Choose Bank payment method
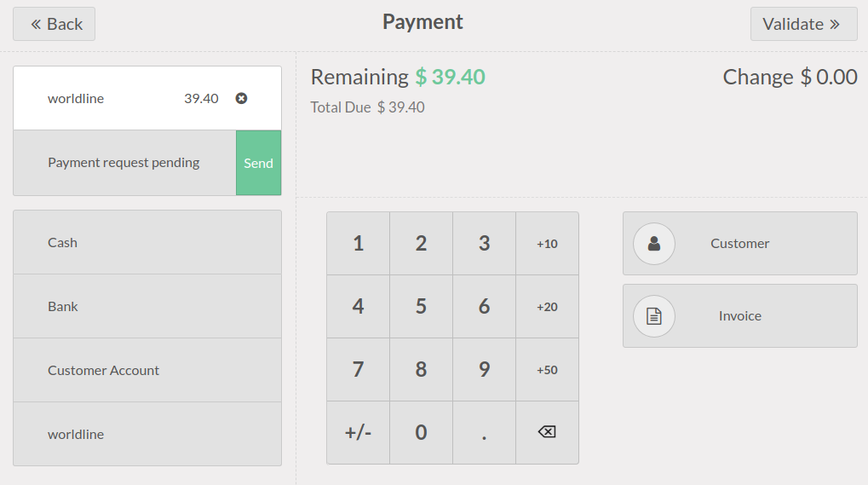Image resolution: width=868 pixels, height=485 pixels. pyautogui.click(x=147, y=307)
